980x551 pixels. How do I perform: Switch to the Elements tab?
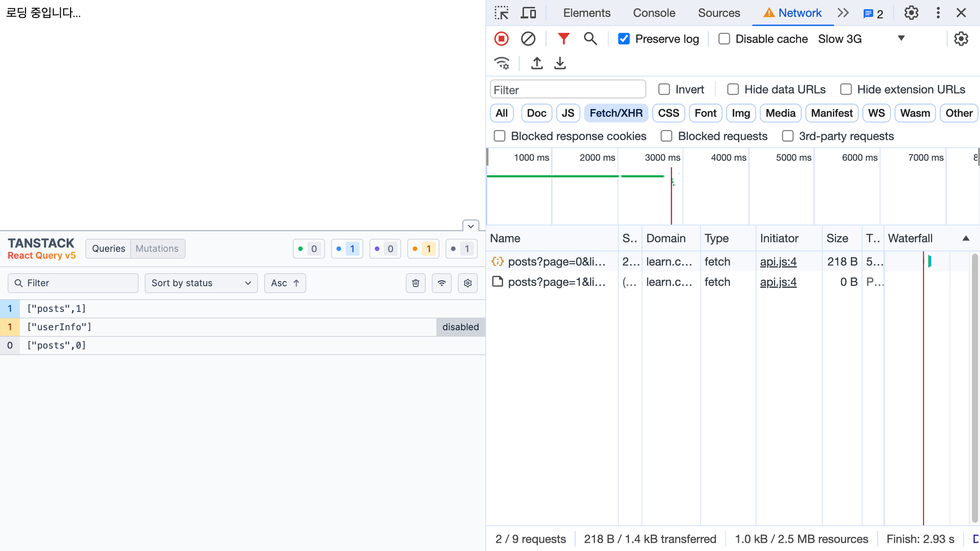click(x=587, y=13)
